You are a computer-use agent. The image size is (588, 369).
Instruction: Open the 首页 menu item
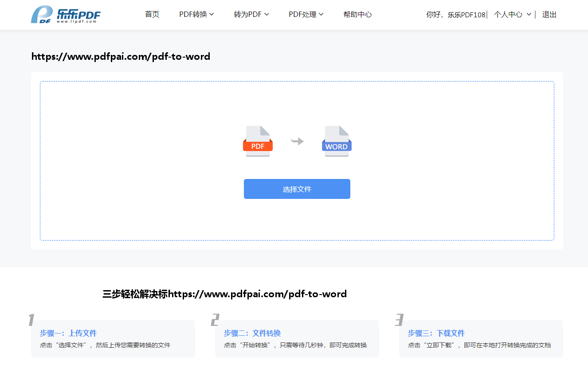point(152,15)
